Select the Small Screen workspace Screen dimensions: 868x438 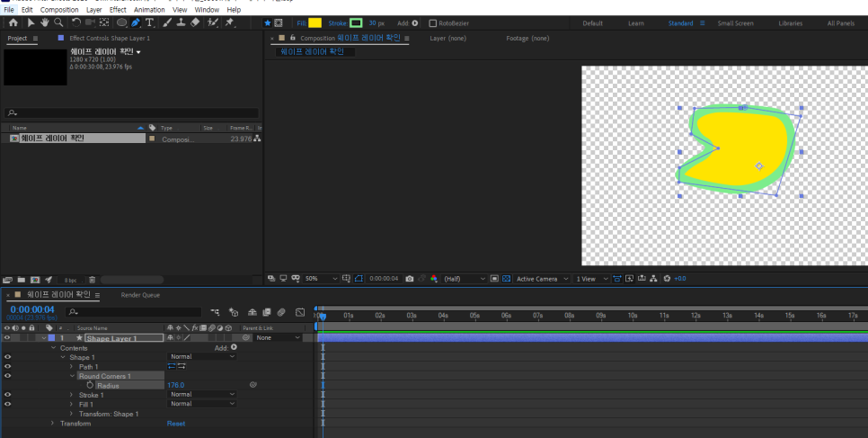[x=735, y=23]
